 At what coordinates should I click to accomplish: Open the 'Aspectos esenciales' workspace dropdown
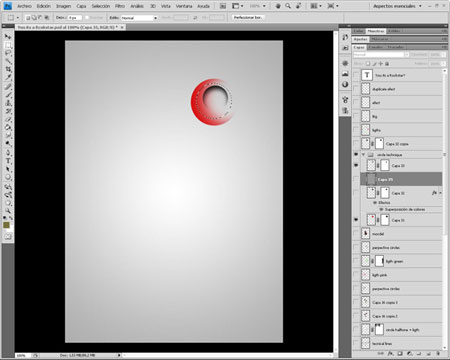(397, 6)
